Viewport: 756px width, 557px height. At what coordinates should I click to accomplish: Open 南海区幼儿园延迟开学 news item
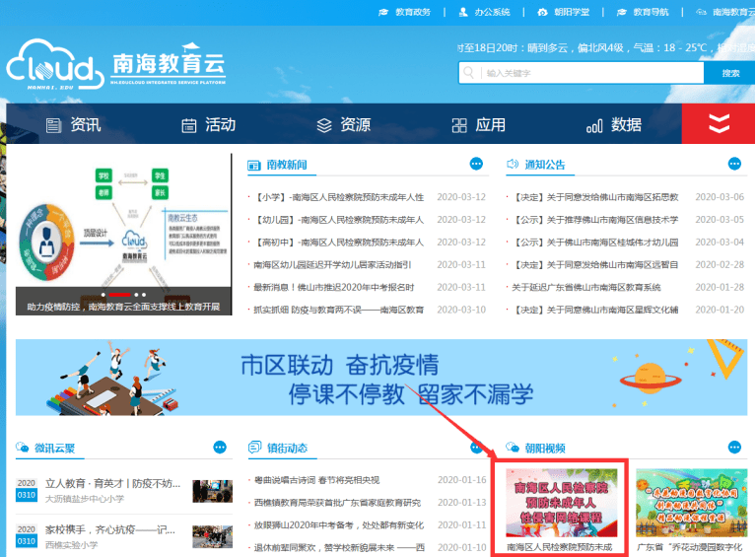pos(333,265)
